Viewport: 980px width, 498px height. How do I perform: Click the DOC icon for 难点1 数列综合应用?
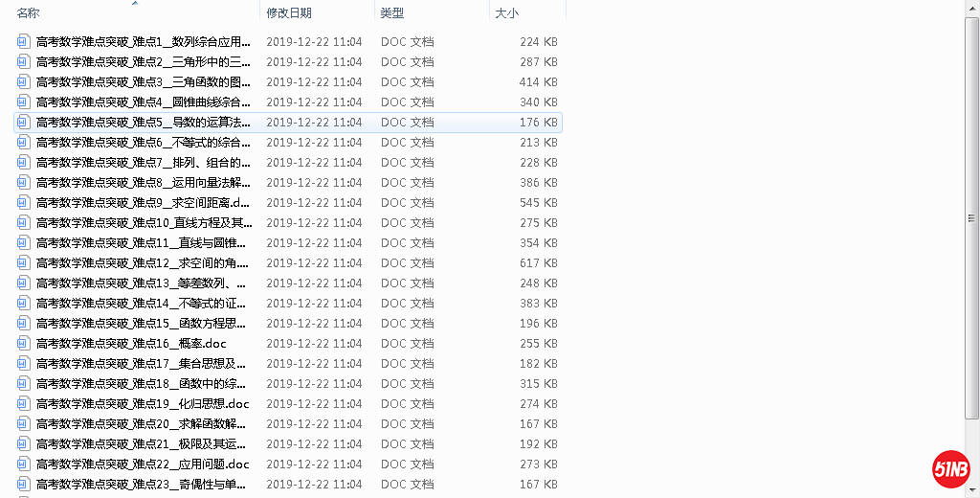pyautogui.click(x=24, y=42)
